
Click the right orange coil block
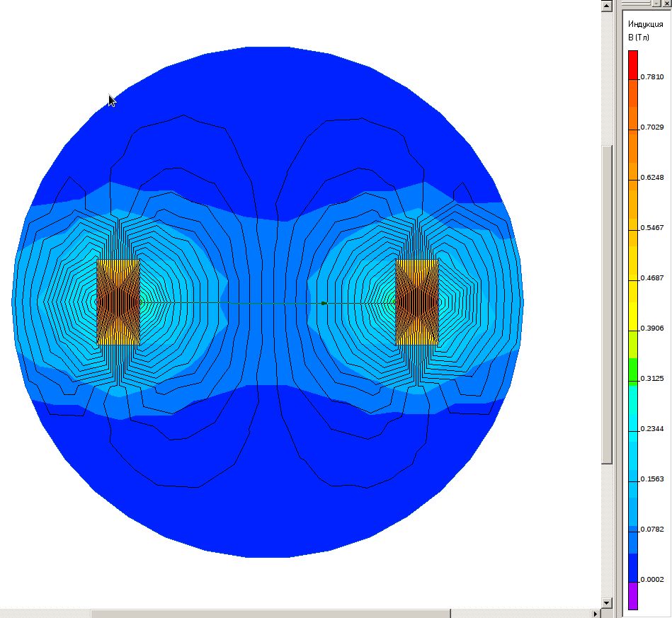[x=417, y=302]
